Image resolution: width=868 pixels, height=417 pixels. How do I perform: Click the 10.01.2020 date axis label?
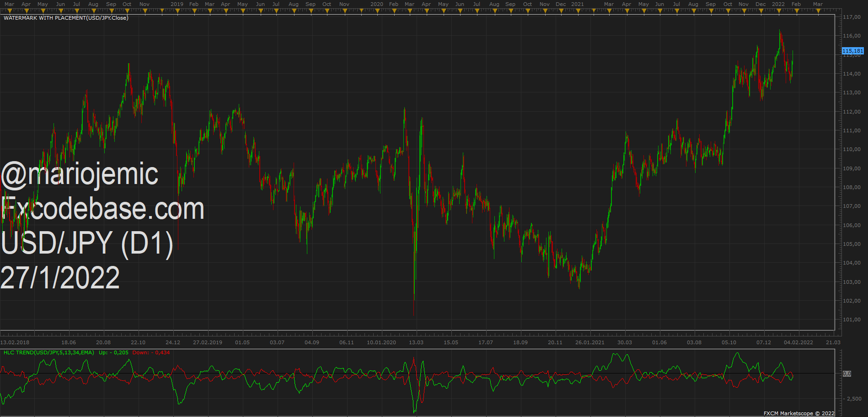click(x=381, y=342)
